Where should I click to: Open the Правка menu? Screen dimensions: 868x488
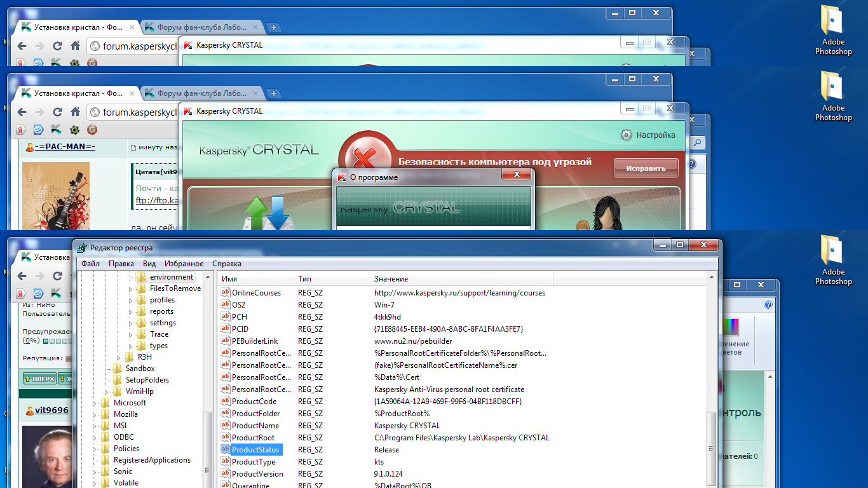121,264
